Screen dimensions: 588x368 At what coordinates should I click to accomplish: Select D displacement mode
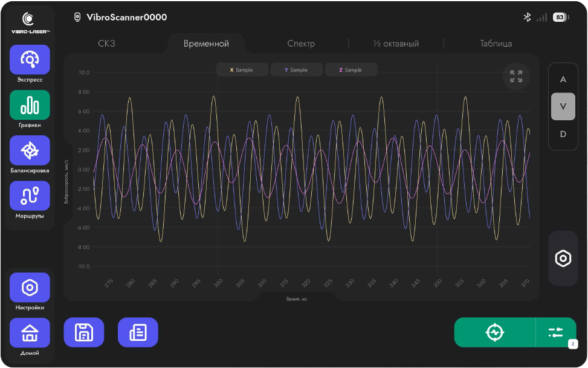[563, 134]
